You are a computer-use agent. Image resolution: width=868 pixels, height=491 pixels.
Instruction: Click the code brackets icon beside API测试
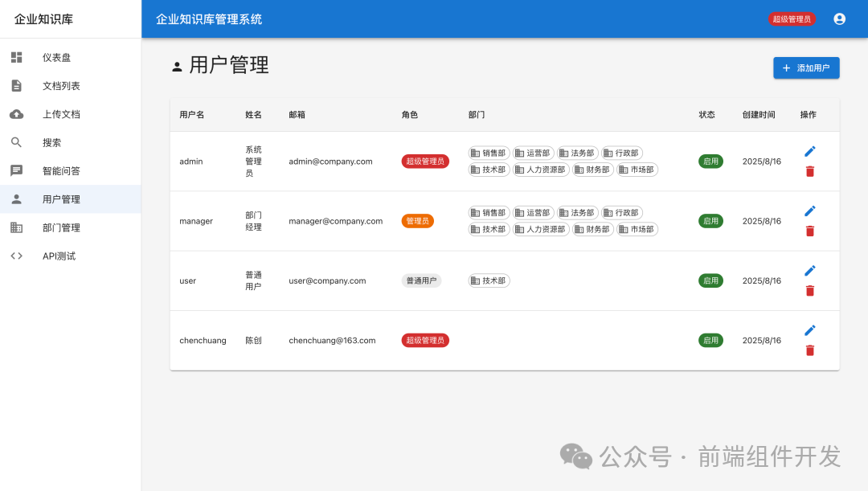(x=17, y=256)
